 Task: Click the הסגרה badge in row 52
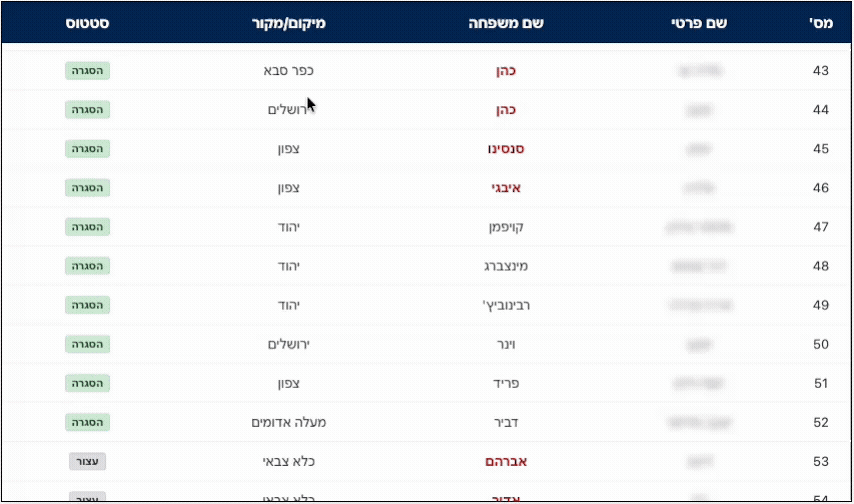pyautogui.click(x=88, y=423)
